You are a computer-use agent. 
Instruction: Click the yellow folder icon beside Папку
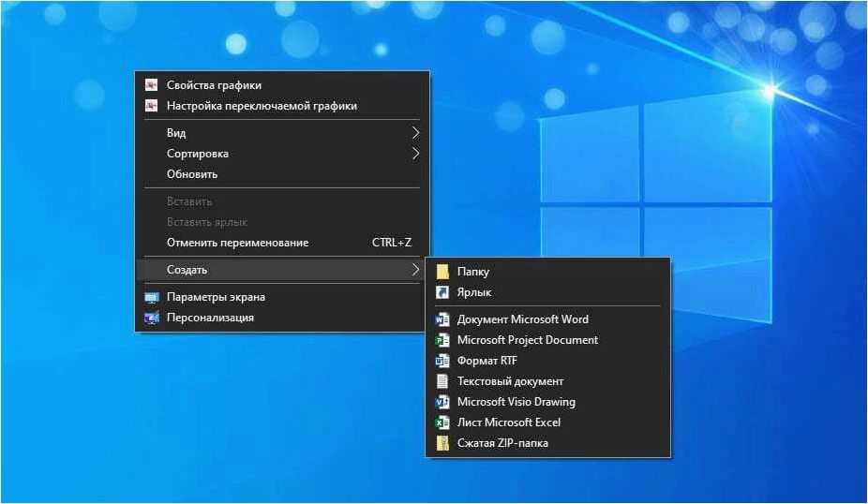pyautogui.click(x=442, y=272)
